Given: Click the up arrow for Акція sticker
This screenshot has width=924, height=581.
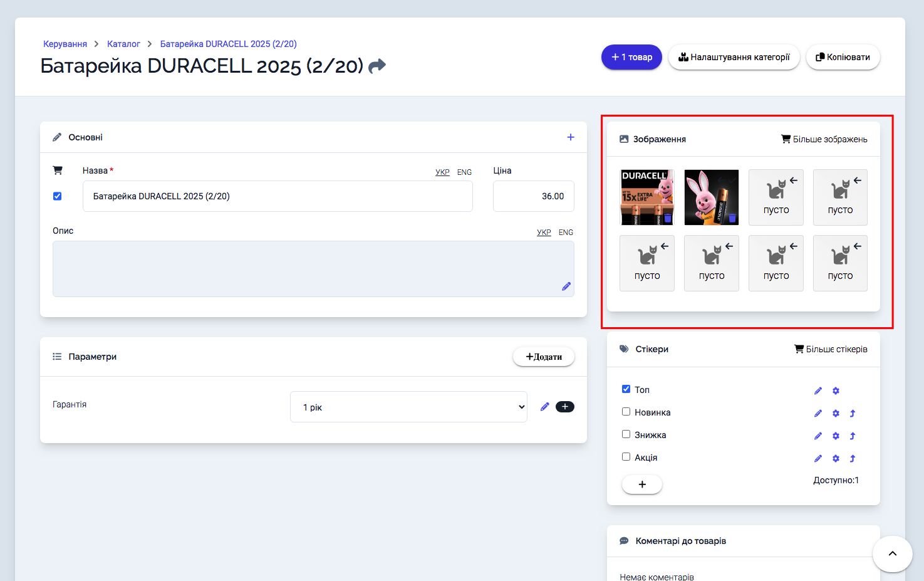Looking at the screenshot, I should (x=853, y=459).
